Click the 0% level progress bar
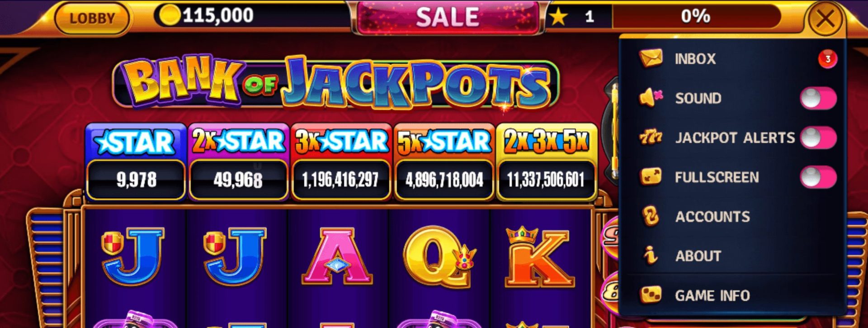 coord(696,17)
